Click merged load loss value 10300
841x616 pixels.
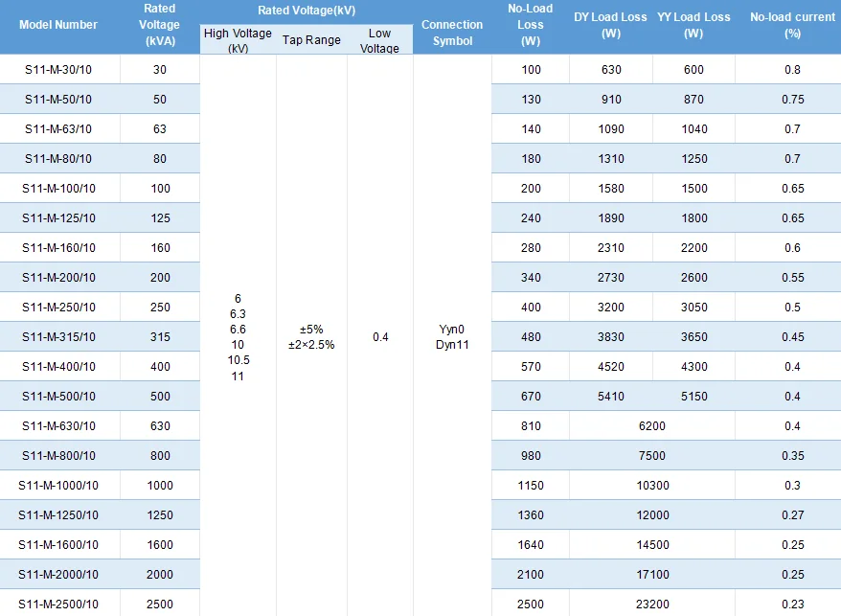click(x=652, y=486)
